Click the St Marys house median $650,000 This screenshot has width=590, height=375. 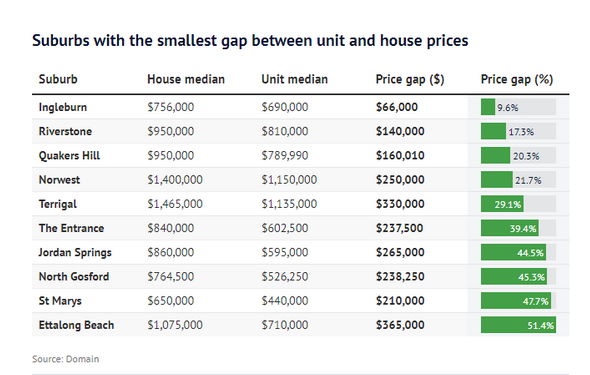[170, 301]
